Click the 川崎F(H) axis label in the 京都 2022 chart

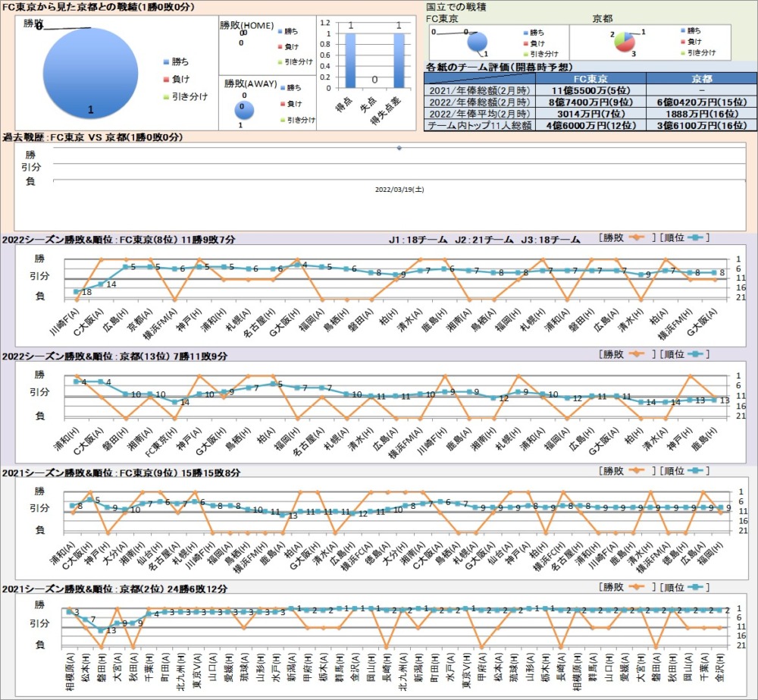[432, 440]
